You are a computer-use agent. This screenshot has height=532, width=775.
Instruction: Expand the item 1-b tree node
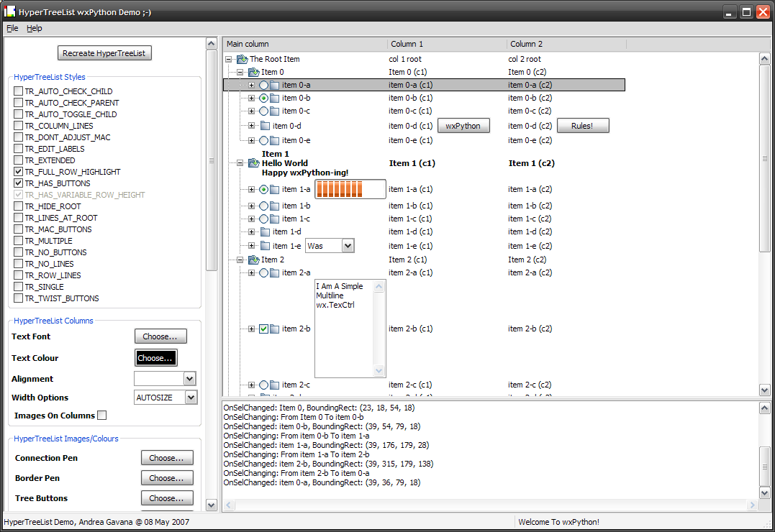coord(252,206)
